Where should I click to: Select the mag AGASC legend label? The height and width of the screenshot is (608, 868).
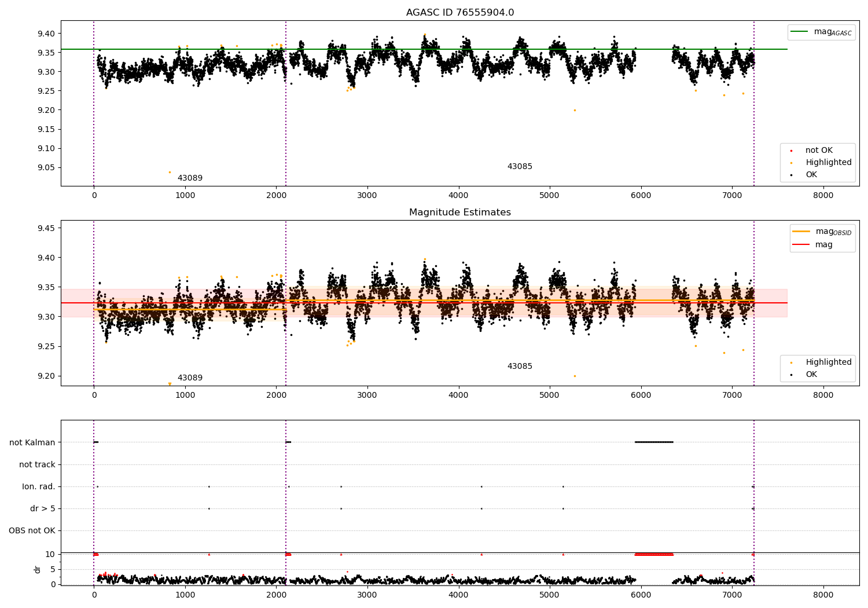click(833, 32)
